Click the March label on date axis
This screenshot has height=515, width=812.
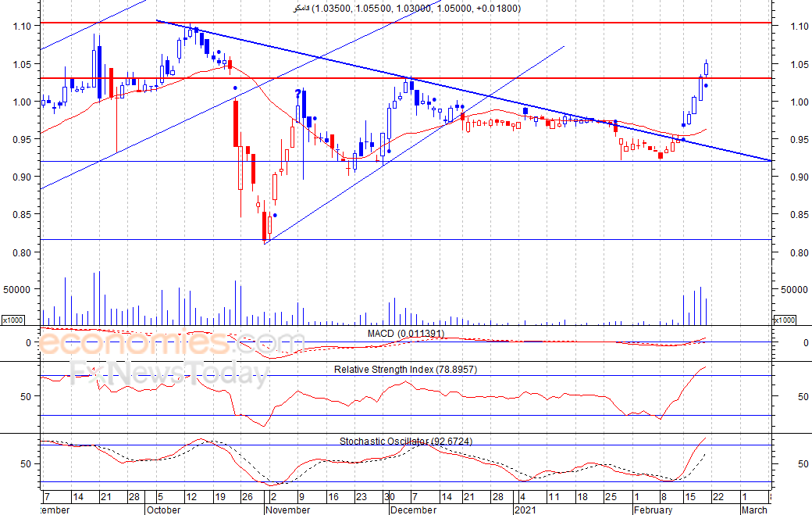[753, 510]
